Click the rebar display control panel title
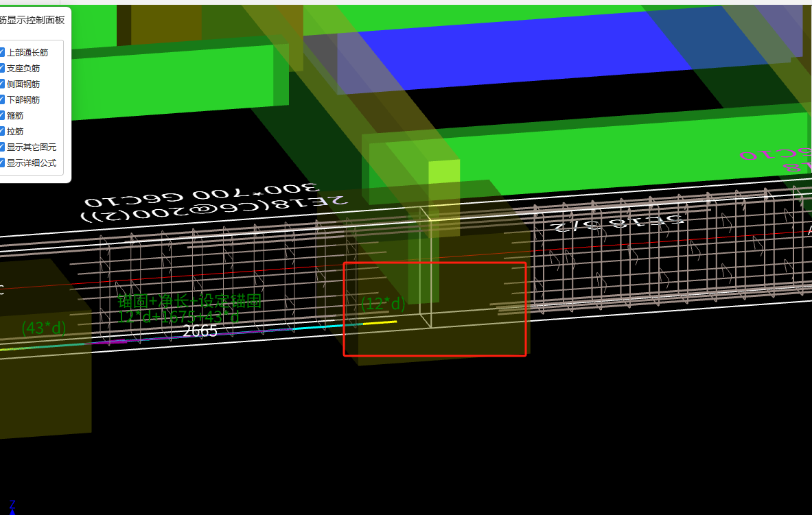 [32, 20]
